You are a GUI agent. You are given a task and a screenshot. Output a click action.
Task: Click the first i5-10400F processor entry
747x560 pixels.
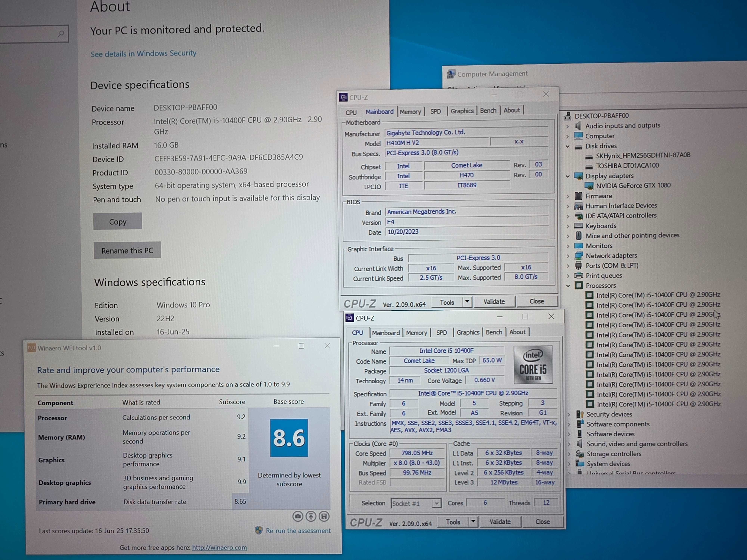coord(658,295)
